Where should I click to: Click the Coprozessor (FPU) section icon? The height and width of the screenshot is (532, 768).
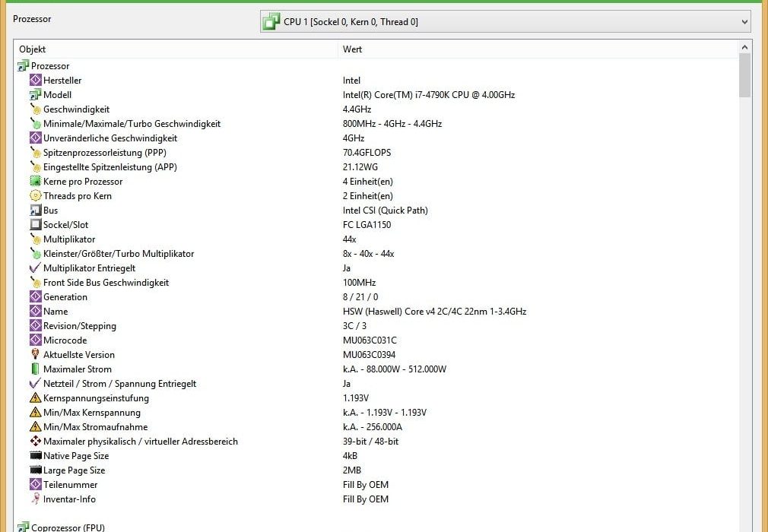pos(23,527)
